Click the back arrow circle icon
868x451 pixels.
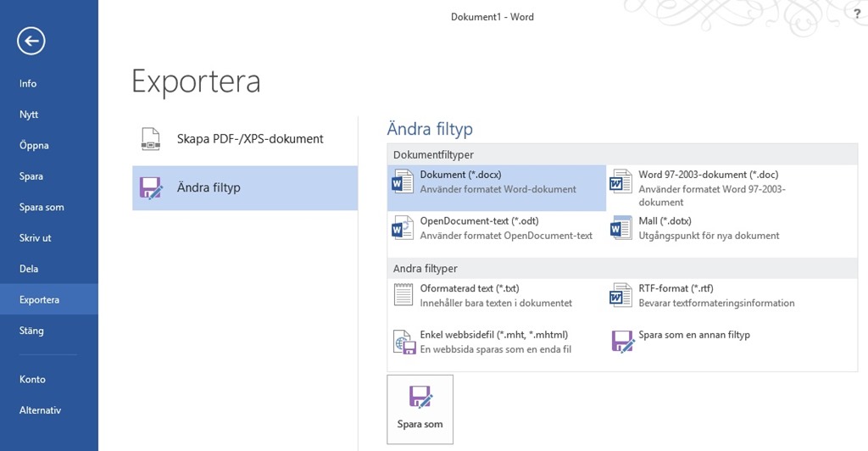tap(31, 40)
